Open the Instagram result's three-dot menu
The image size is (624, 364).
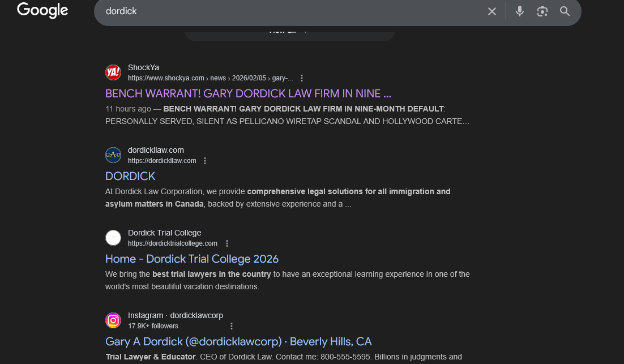click(231, 326)
